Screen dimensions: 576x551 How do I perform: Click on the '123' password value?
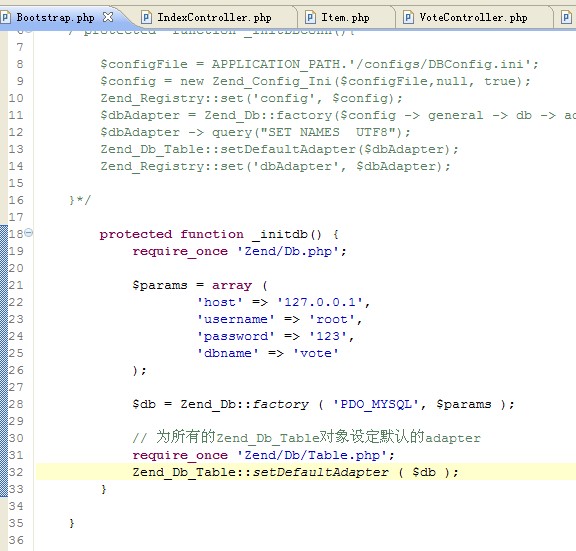coord(328,336)
